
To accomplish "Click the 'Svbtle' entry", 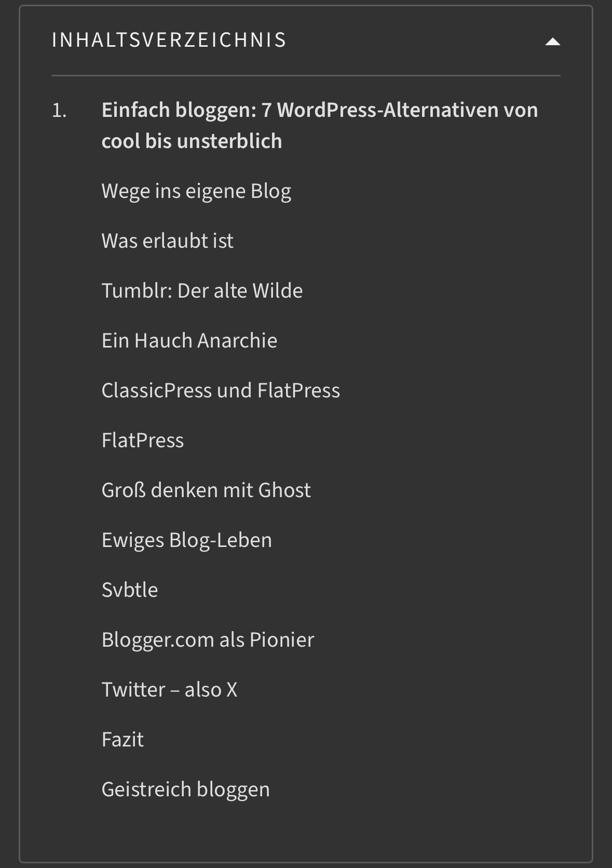I will coord(130,590).
